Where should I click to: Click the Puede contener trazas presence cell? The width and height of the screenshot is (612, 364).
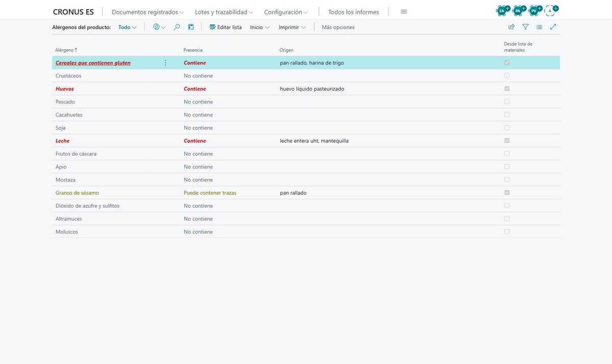[210, 193]
